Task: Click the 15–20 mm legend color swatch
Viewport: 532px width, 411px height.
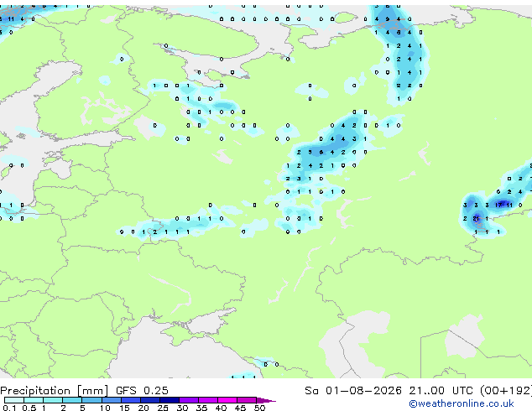Action: point(130,400)
